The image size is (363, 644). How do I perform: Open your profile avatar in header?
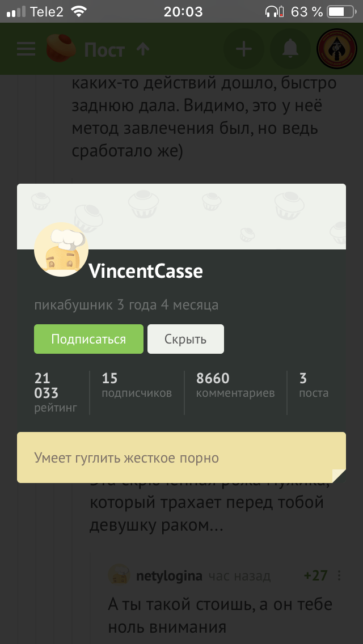pos(337,49)
